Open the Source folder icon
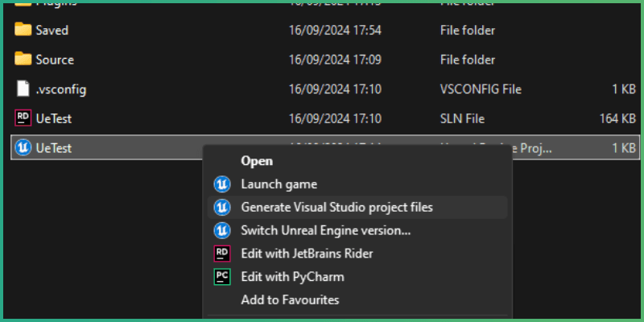Viewport: 644px width, 322px height. 23,59
